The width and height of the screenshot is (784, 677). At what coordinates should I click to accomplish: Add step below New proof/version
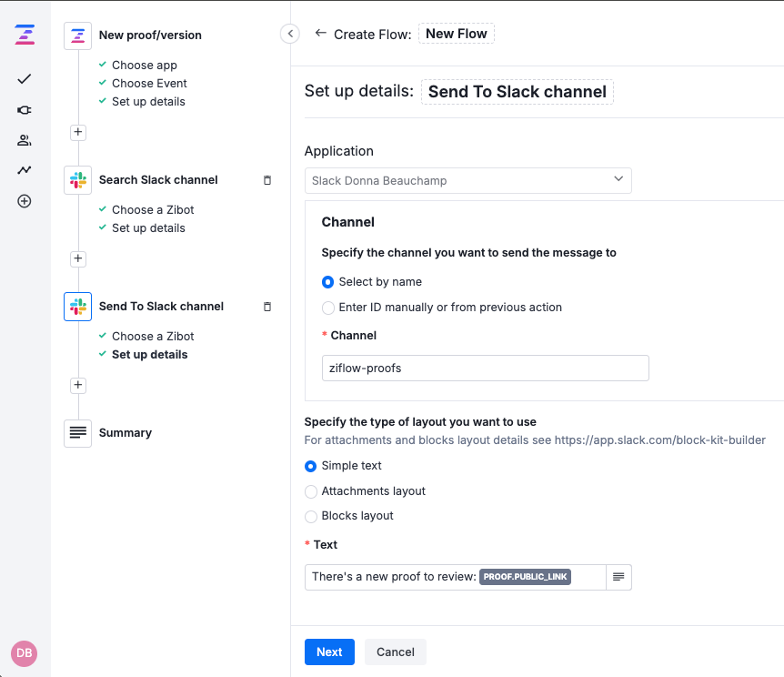(78, 132)
